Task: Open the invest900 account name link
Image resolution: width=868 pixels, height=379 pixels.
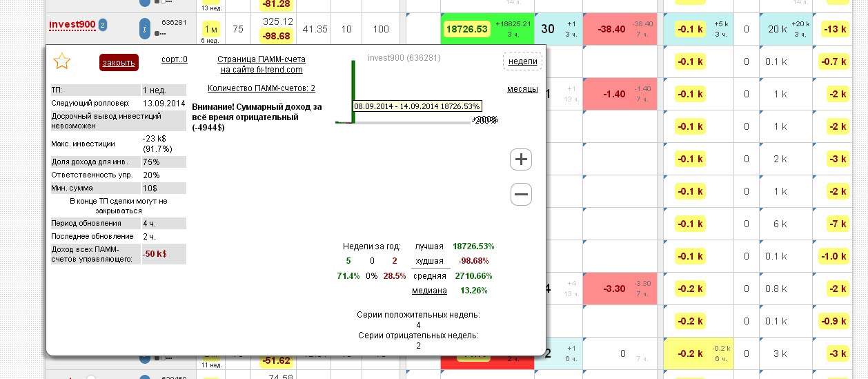Action: (x=72, y=26)
